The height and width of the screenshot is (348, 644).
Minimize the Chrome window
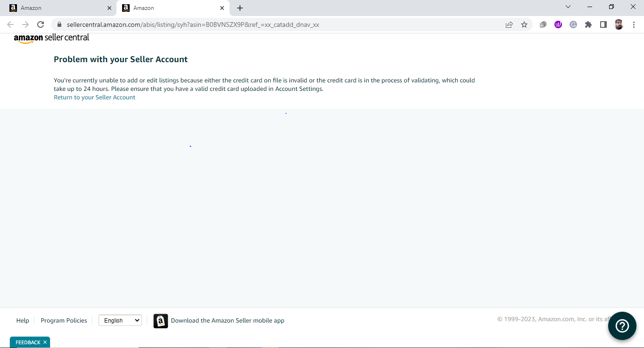(x=590, y=7)
